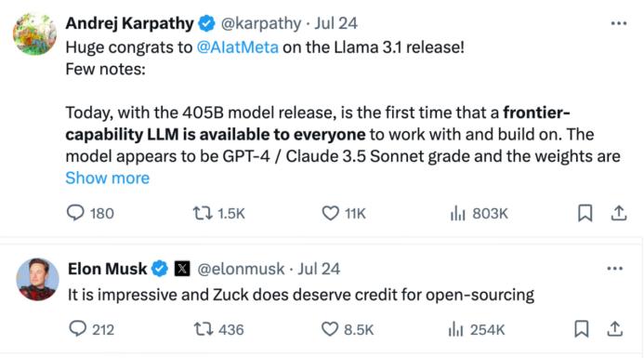The height and width of the screenshot is (358, 644).
Task: Retweet Elon Musk's tweet with 436 reposts
Action: [203, 329]
